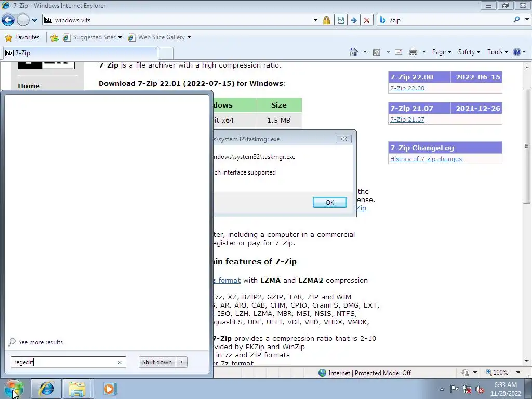The height and width of the screenshot is (399, 532).
Task: Open Windows Explorer folder taskbar icon
Action: [77, 389]
